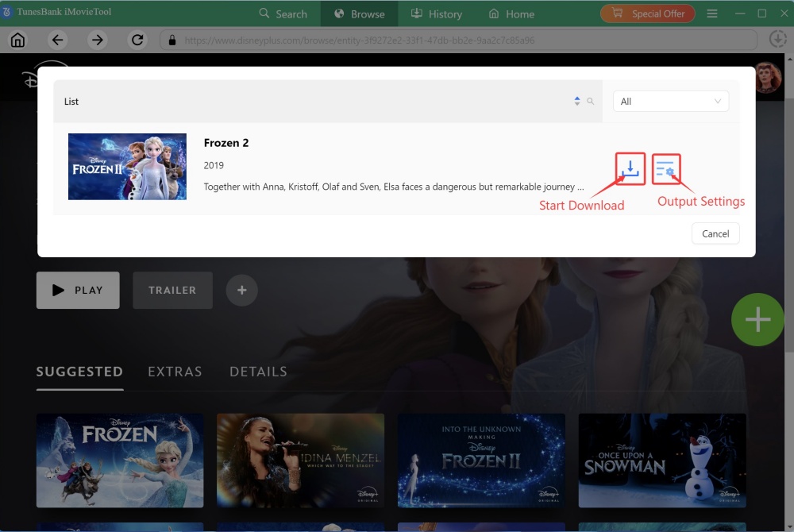Click the green floating plus button
The height and width of the screenshot is (532, 794).
click(x=757, y=319)
